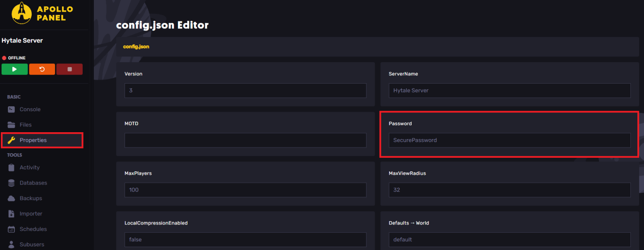Click the MaxViewRadius input field
Viewport: 644px width, 250px height.
(509, 190)
